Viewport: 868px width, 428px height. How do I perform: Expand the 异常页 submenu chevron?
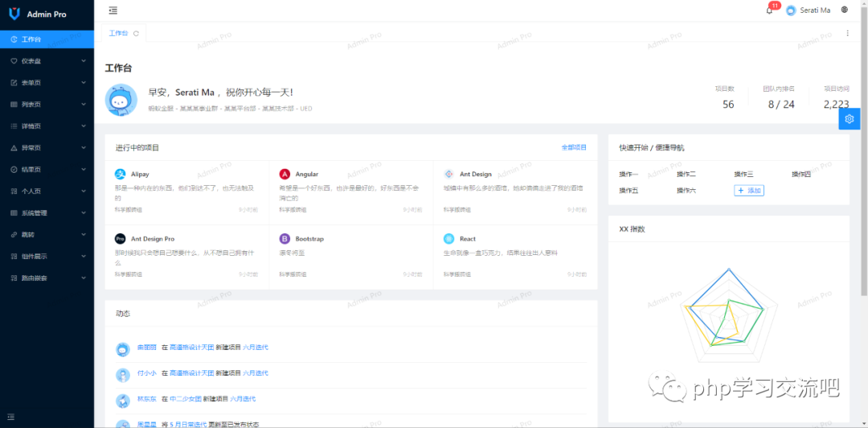(x=84, y=148)
